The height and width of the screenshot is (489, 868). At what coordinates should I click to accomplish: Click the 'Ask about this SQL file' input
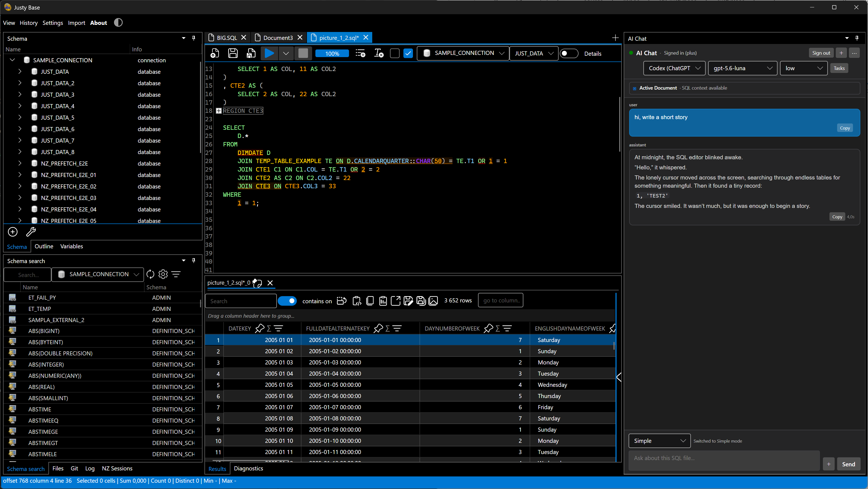point(724,460)
